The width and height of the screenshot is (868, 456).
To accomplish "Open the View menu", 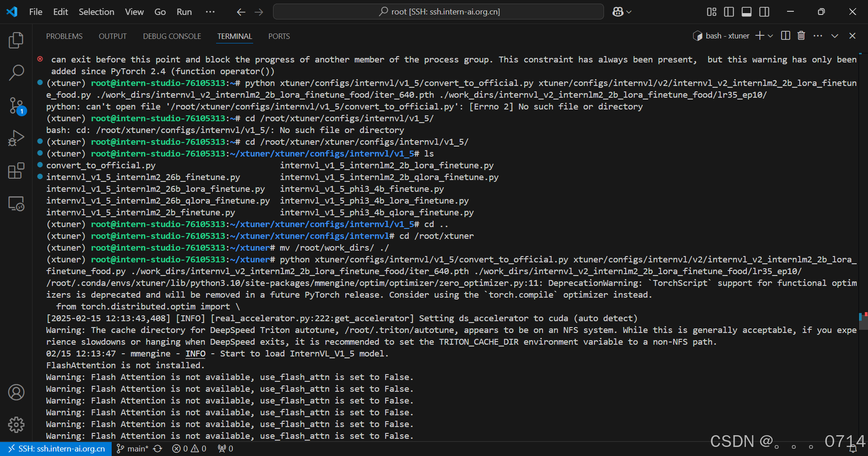I will (x=134, y=12).
